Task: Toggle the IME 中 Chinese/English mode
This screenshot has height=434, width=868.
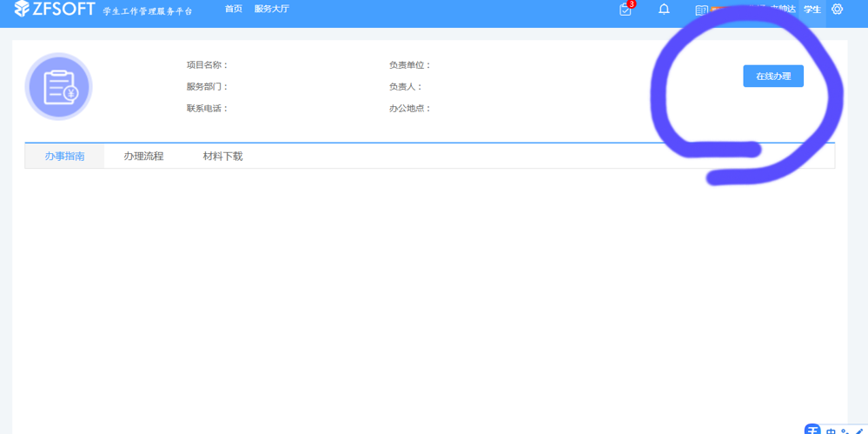Action: (832, 431)
